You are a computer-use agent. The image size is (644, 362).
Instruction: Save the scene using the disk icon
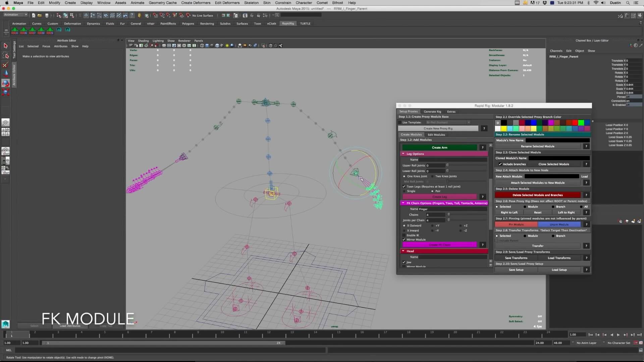(47, 15)
